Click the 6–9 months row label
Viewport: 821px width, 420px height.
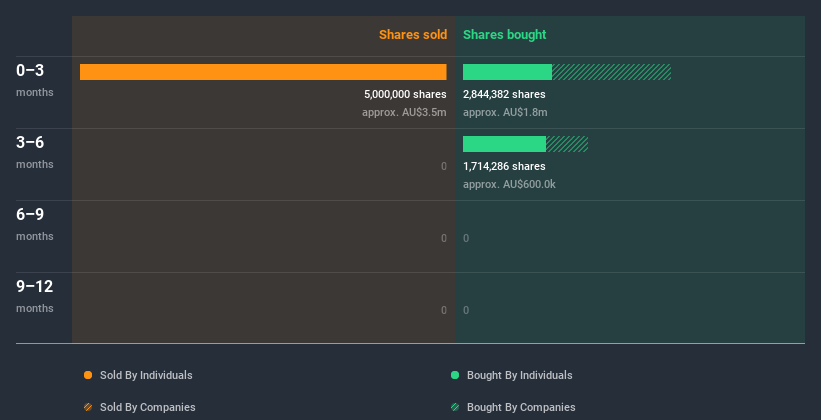point(35,224)
